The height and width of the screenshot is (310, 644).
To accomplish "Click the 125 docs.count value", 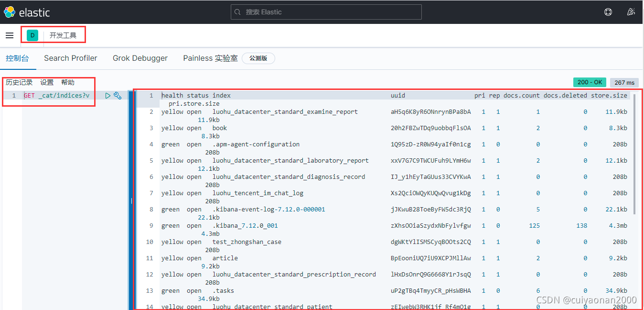I will [x=535, y=226].
